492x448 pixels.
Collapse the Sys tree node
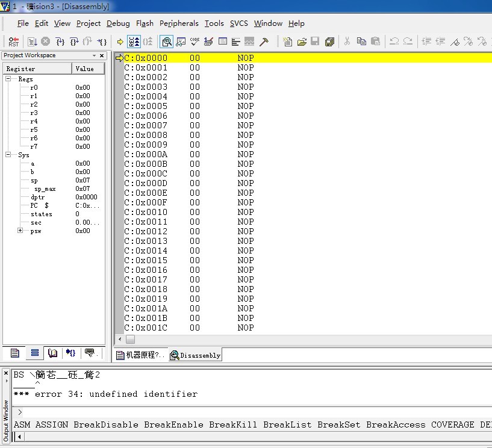point(9,155)
